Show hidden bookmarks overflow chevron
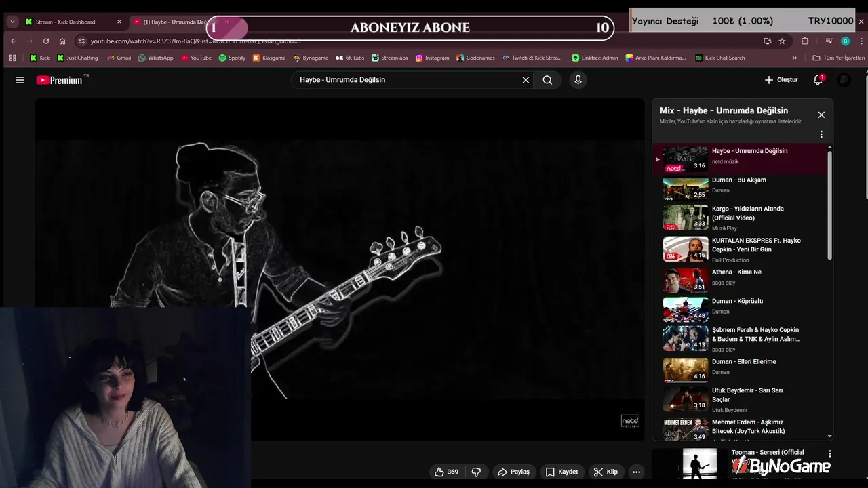This screenshot has height=488, width=868. [795, 58]
